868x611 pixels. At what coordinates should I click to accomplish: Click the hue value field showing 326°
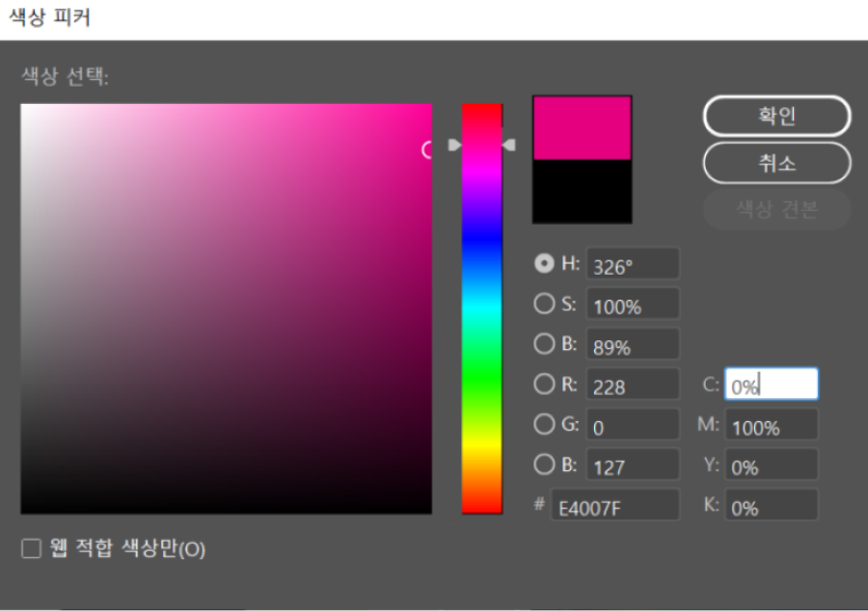click(632, 265)
